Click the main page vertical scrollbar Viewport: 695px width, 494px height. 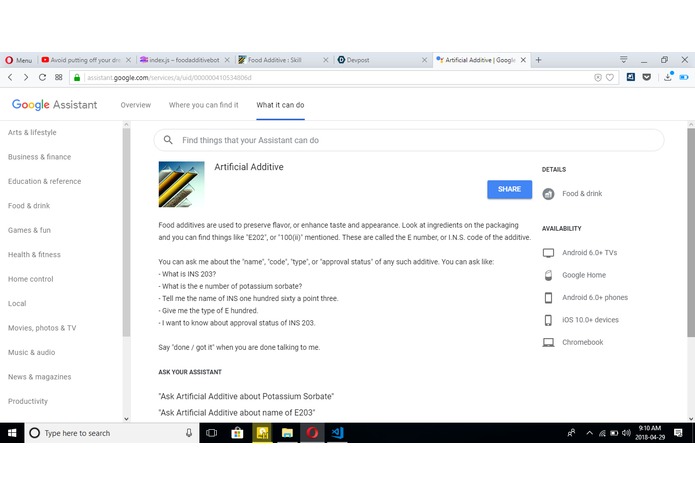pyautogui.click(x=691, y=233)
